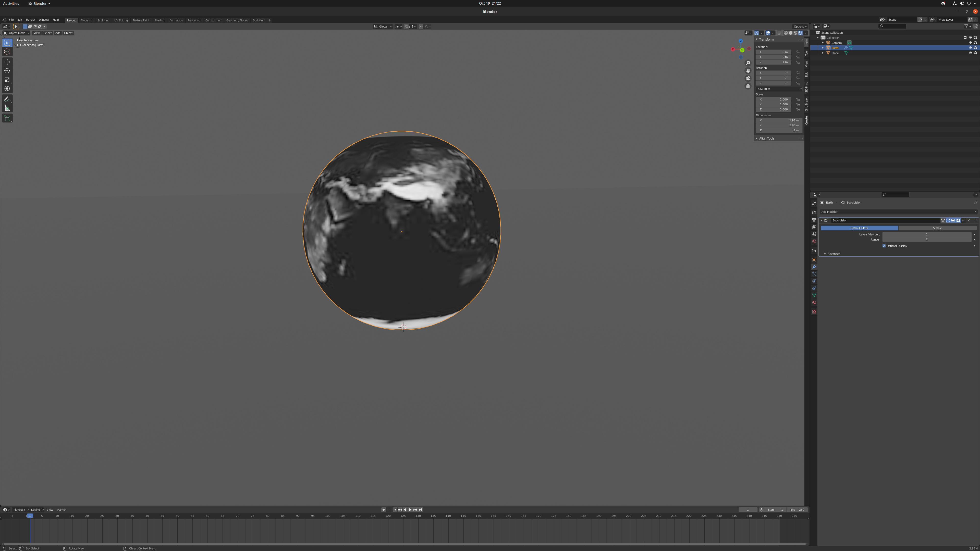Click the Location Z value field
This screenshot has width=980, height=551.
774,62
